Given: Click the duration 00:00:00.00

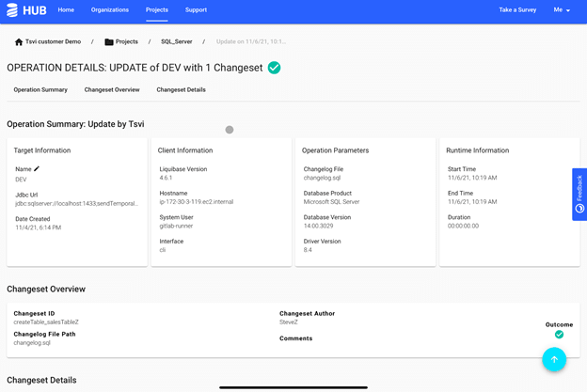Looking at the screenshot, I should pos(463,226).
